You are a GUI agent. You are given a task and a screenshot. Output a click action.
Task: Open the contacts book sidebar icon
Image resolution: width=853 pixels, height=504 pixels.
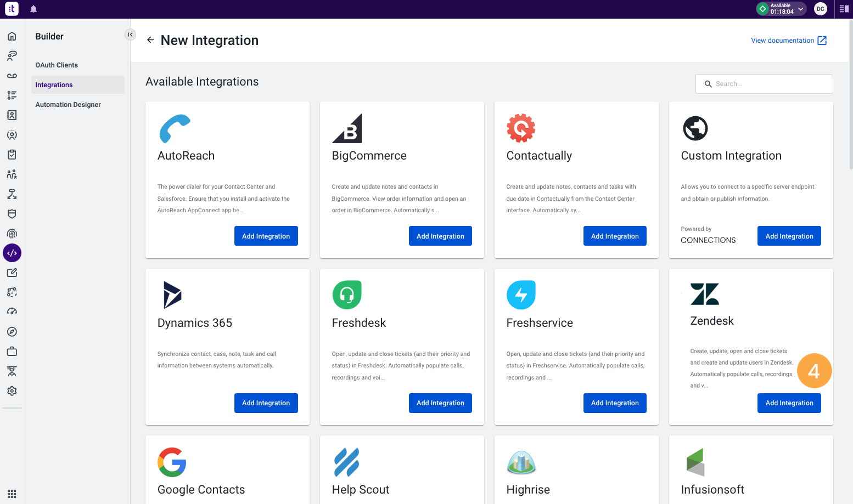point(12,115)
